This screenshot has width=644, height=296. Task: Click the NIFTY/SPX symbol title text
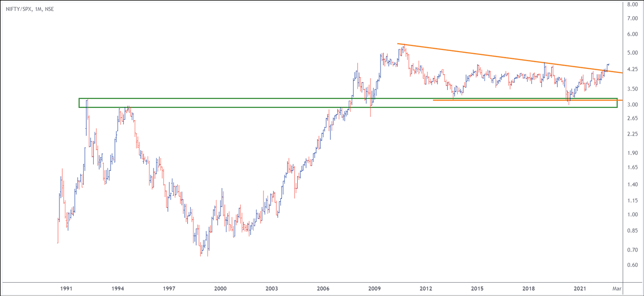29,9
